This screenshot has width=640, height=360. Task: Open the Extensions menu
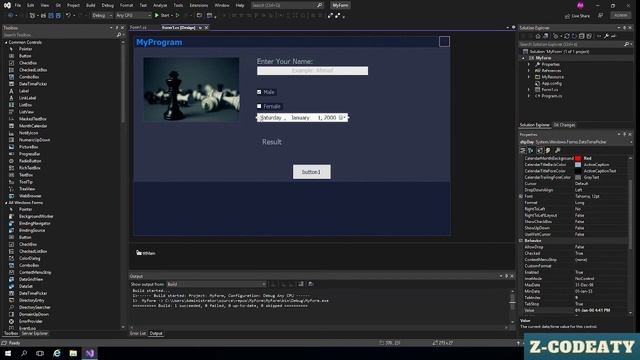pos(199,5)
